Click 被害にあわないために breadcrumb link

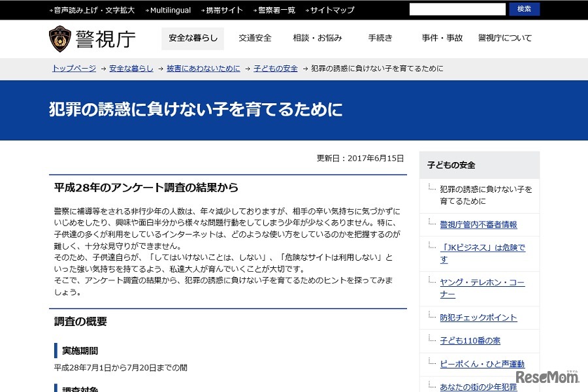click(x=203, y=69)
